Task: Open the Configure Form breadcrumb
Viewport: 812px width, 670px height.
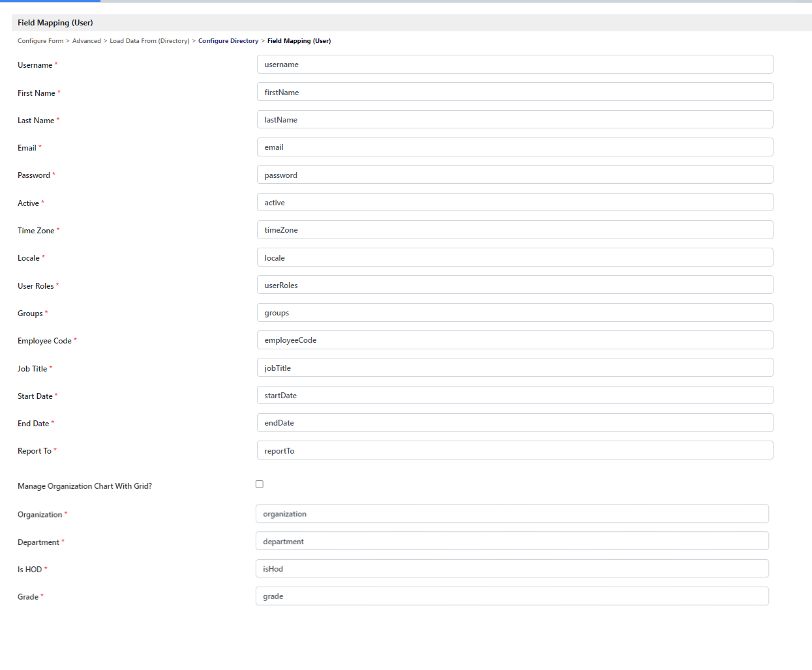Action: click(40, 41)
